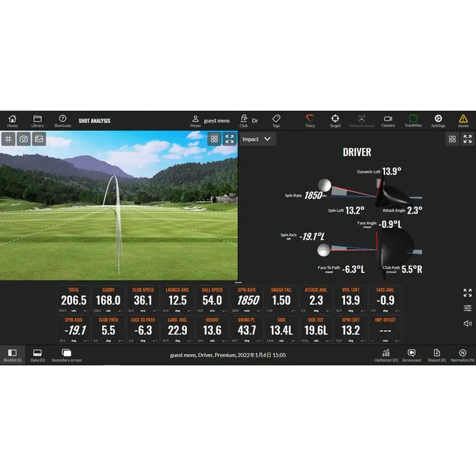This screenshot has width=476, height=476.
Task: Toggle Normalize mode
Action: tap(462, 355)
